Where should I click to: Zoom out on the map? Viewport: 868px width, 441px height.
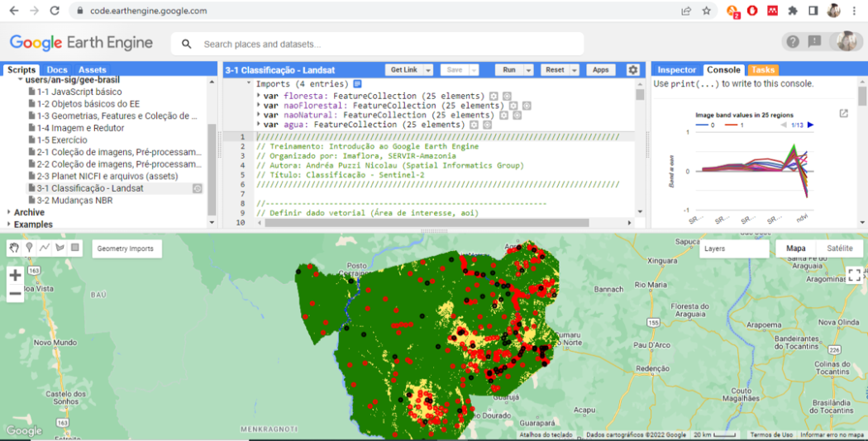(15, 293)
